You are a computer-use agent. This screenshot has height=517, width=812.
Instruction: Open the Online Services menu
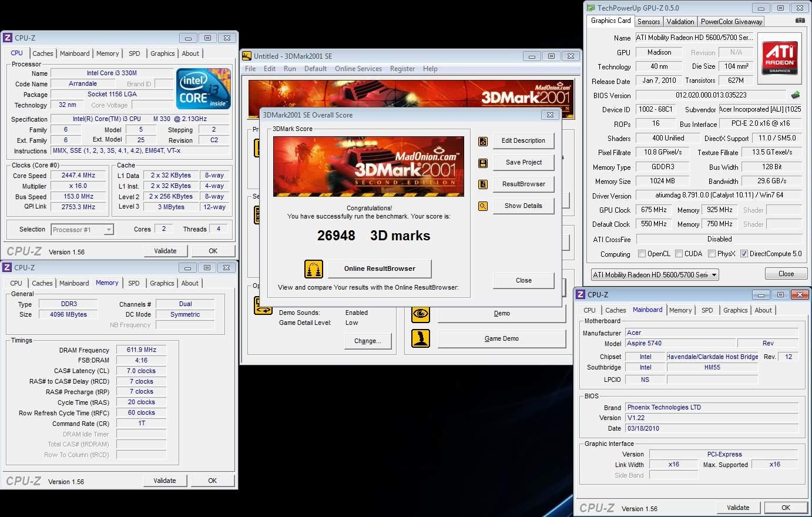click(x=358, y=69)
